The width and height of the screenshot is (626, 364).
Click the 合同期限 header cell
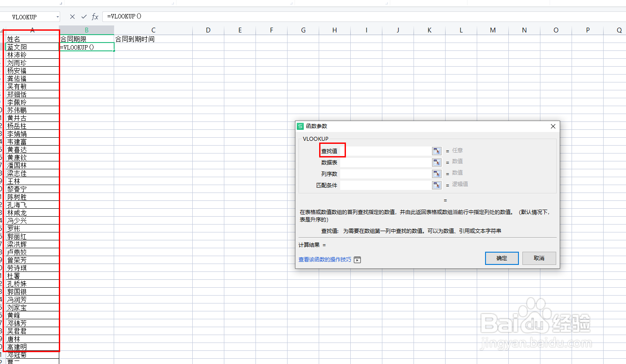pyautogui.click(x=86, y=39)
